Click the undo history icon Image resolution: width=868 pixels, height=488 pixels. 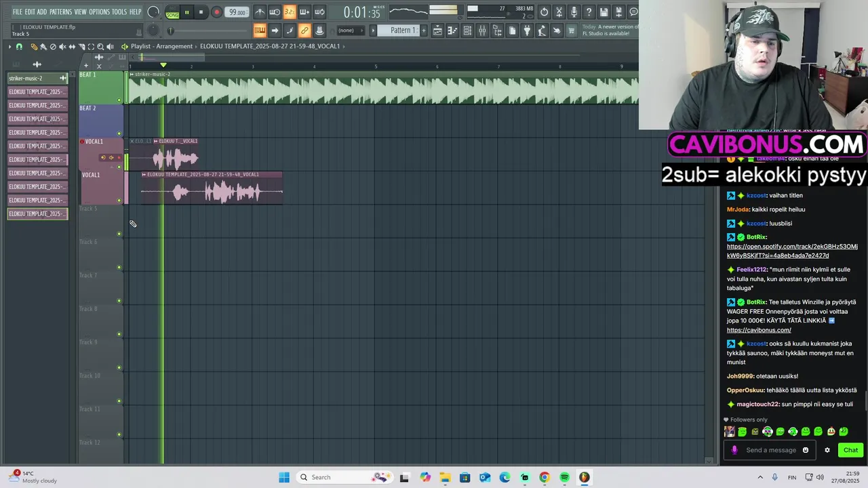[x=544, y=12]
